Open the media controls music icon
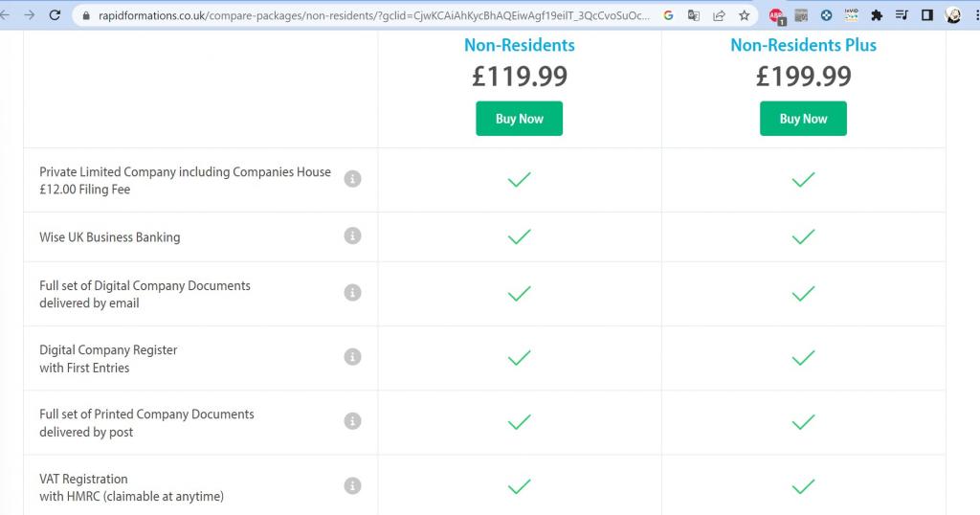The width and height of the screenshot is (980, 515). click(x=901, y=15)
